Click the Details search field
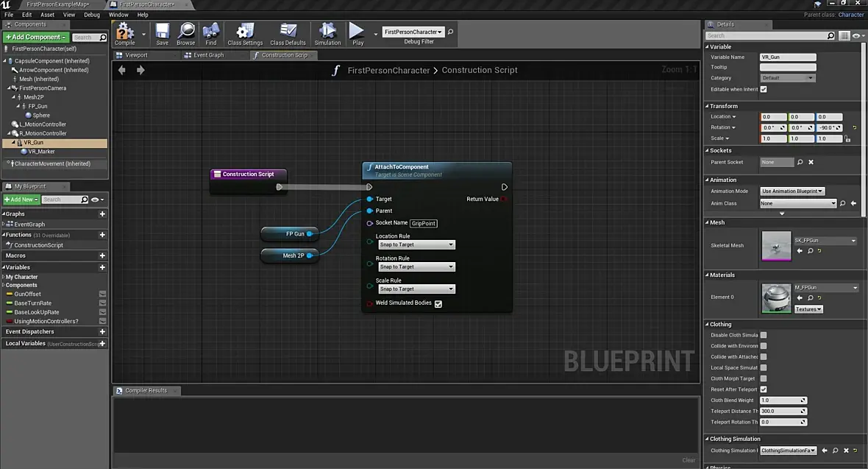The width and height of the screenshot is (868, 469). 770,35
